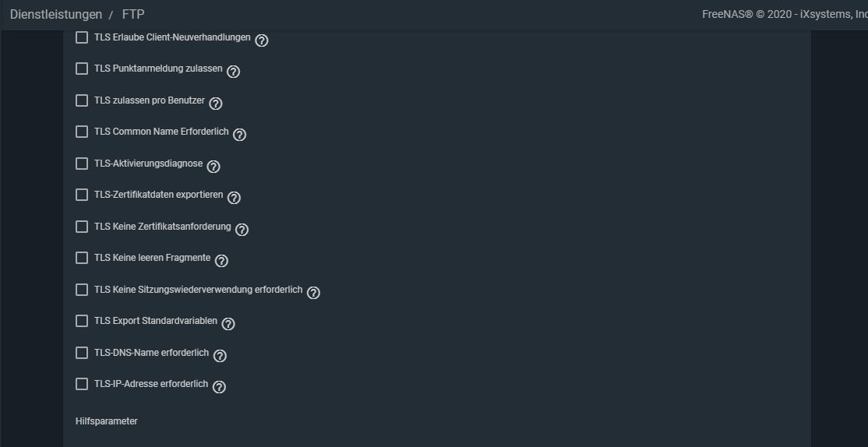This screenshot has height=447, width=868.
Task: Open help for TLS Common Name Erforderlich
Action: (239, 135)
